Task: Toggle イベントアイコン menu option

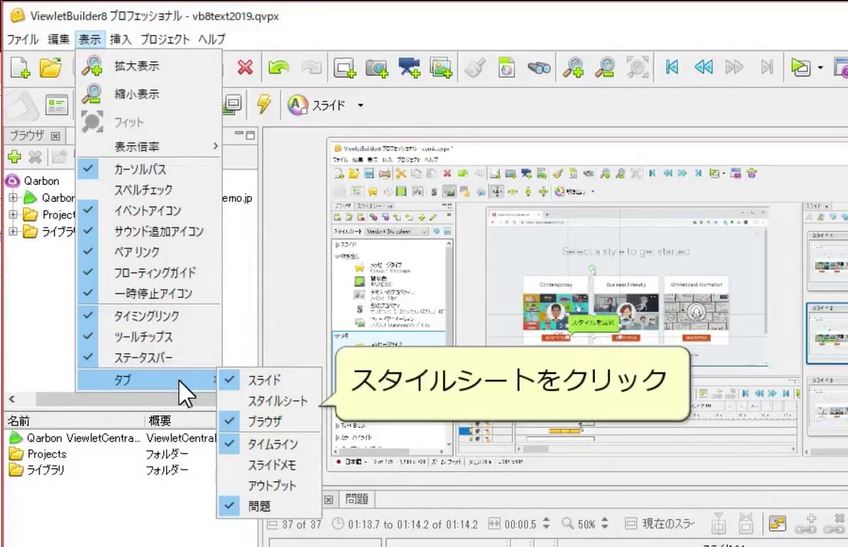Action: 149,210
